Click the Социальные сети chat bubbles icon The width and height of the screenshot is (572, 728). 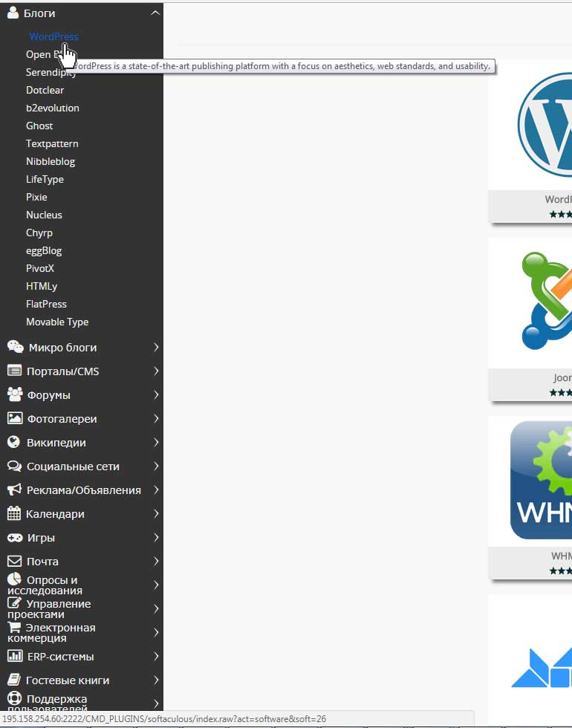14,466
